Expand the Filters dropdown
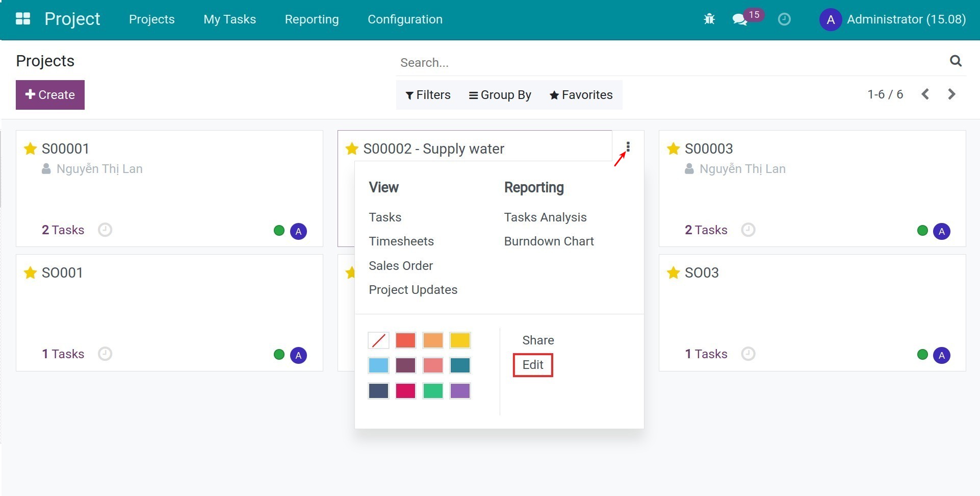This screenshot has height=496, width=980. click(428, 95)
